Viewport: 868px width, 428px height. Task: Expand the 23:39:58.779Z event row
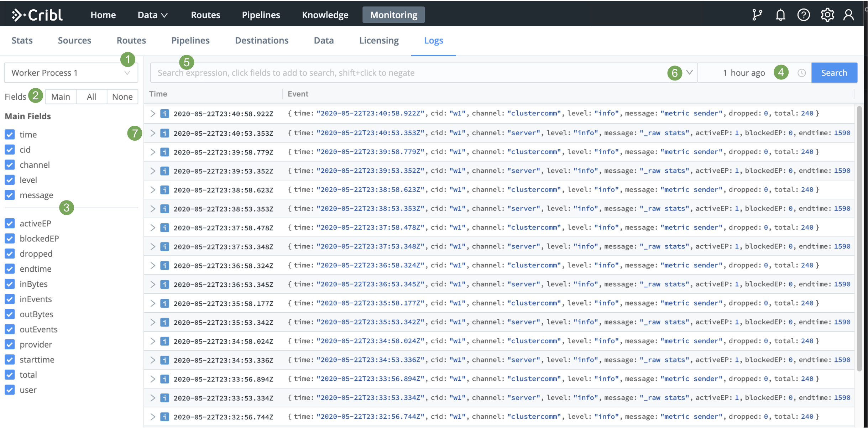pyautogui.click(x=153, y=152)
